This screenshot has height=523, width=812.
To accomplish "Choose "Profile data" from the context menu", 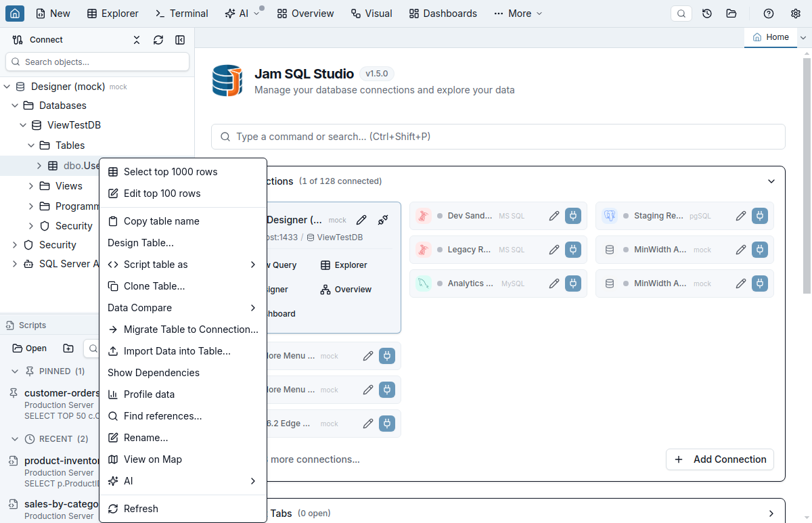I will (x=183, y=394).
